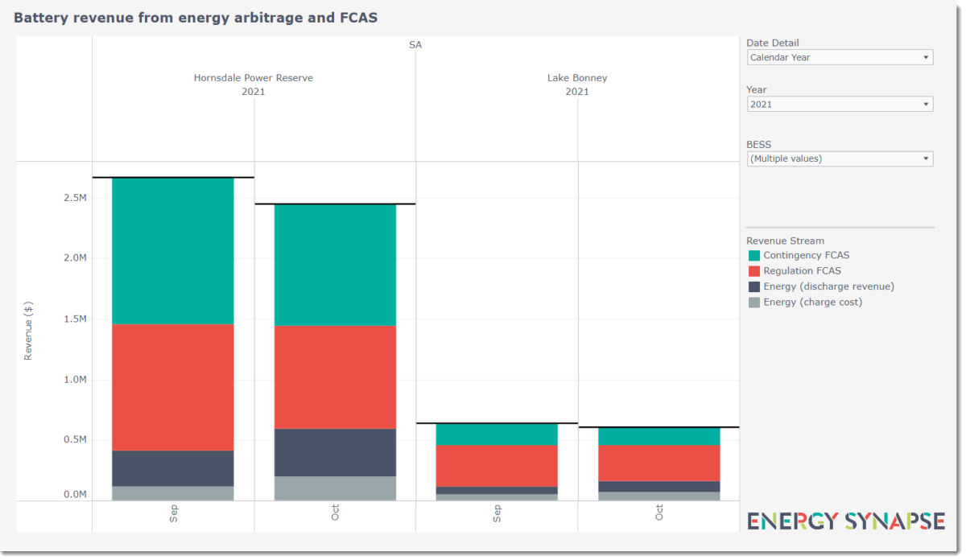The width and height of the screenshot is (966, 560).
Task: Click the Energy (discharge revenue) legend swatch
Action: pyautogui.click(x=755, y=286)
